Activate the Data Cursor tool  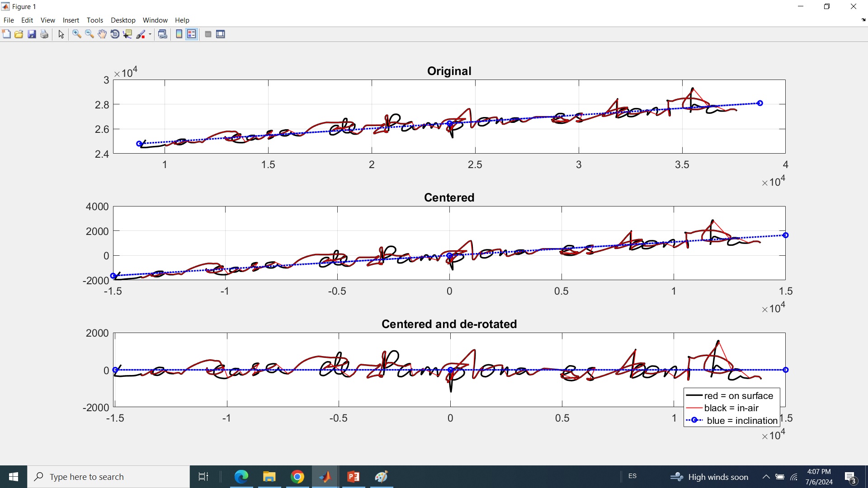[x=127, y=34]
